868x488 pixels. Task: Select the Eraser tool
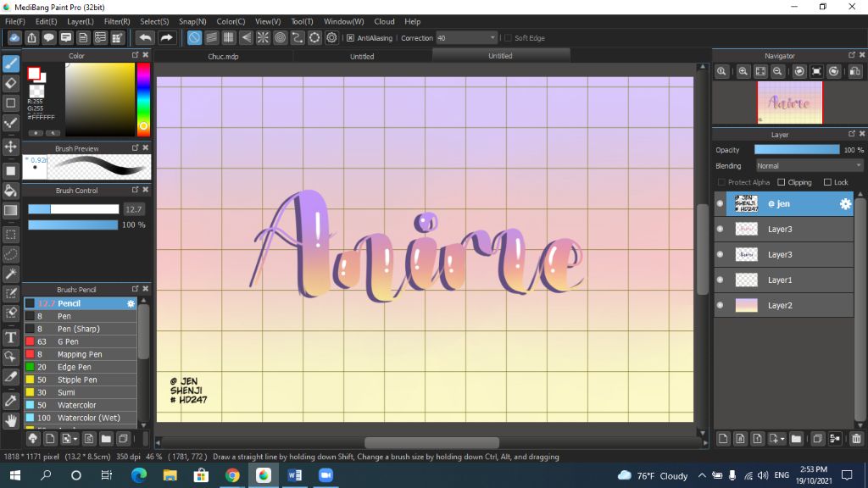pos(11,84)
